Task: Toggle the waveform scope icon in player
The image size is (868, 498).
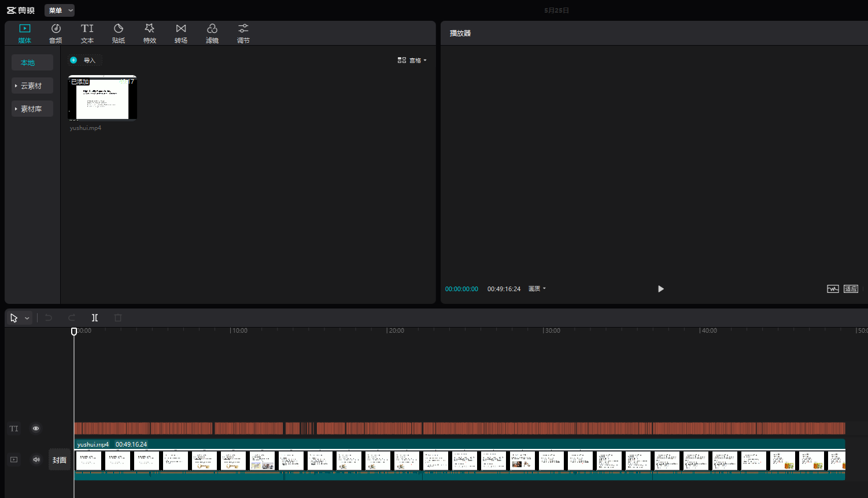Action: (x=833, y=289)
